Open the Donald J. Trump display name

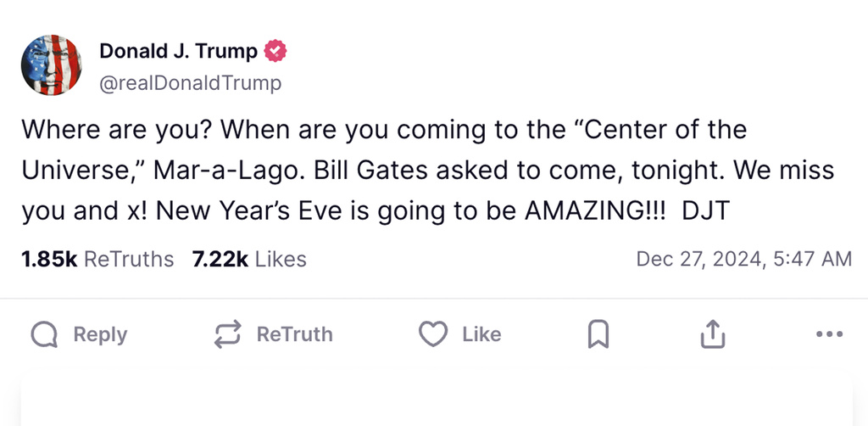point(178,51)
